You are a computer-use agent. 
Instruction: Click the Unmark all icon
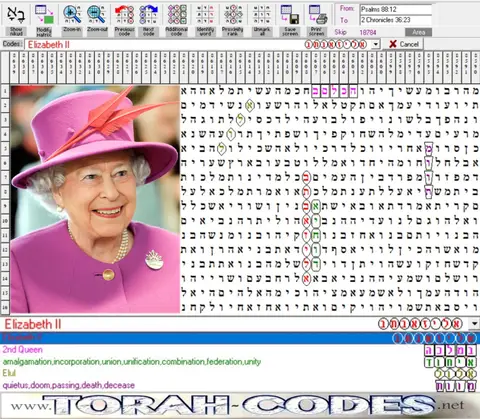262,15
